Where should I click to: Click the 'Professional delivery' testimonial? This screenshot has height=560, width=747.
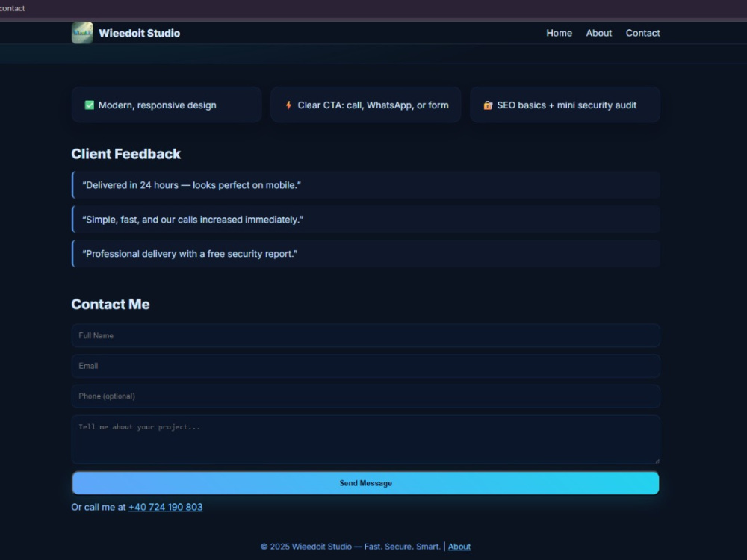[365, 253]
